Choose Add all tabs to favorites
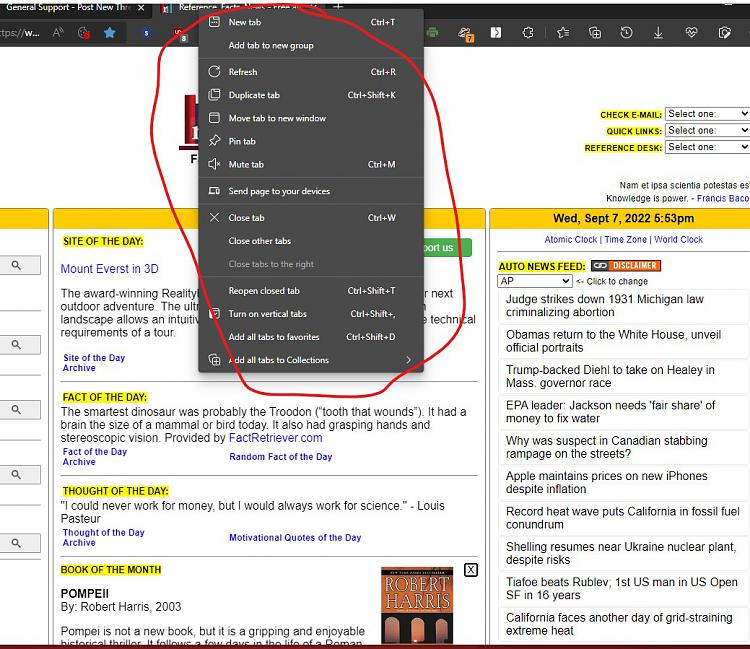This screenshot has width=750, height=649. tap(311, 337)
